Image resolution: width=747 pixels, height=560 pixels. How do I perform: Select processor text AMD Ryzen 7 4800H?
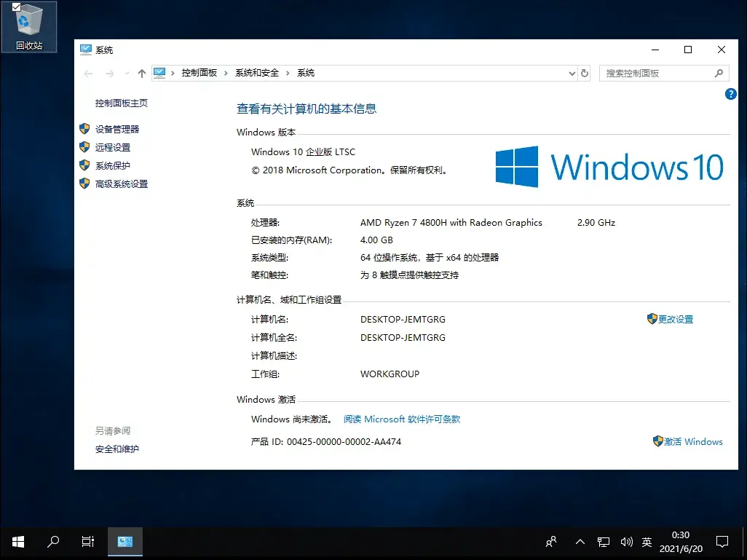pos(451,223)
